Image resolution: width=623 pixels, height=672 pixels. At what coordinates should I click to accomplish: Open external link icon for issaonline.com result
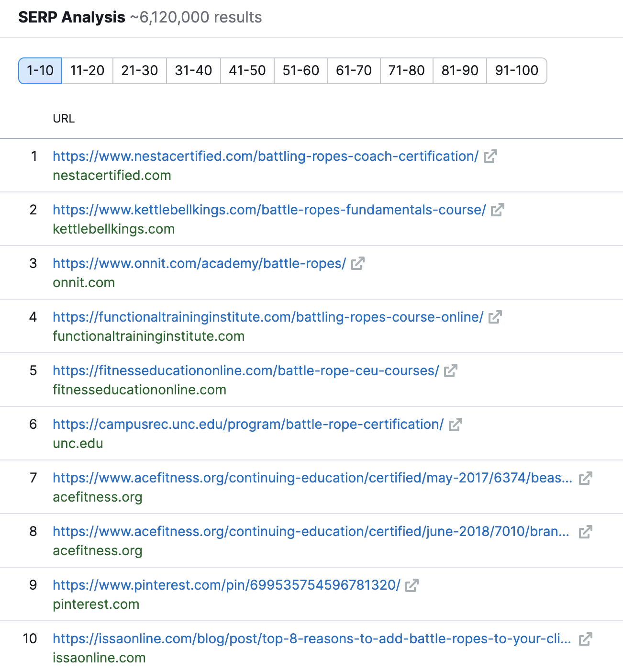point(586,639)
